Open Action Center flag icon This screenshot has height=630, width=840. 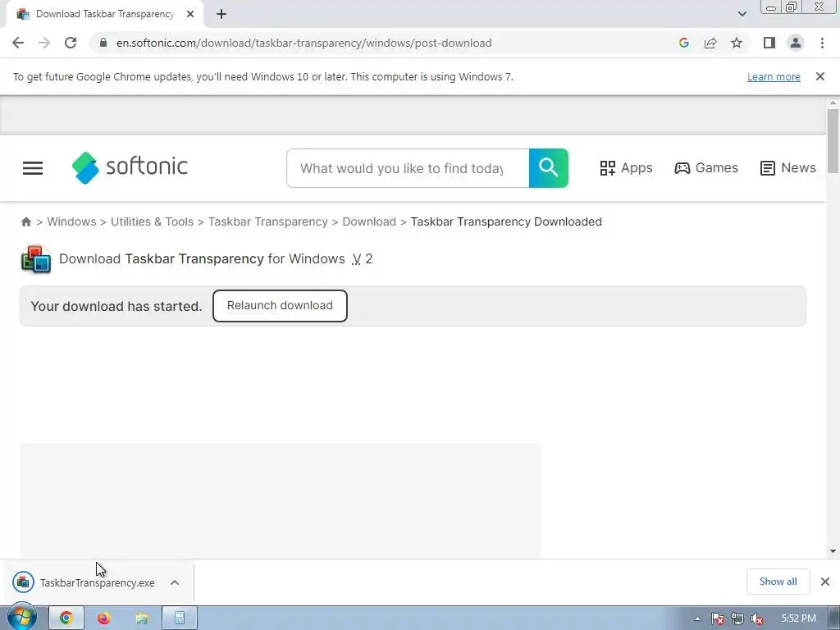click(x=718, y=619)
